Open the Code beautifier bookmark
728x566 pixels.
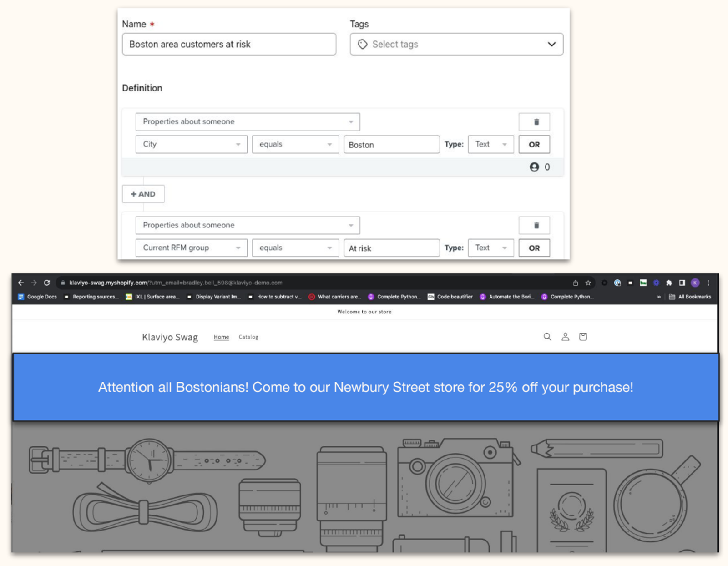point(450,297)
